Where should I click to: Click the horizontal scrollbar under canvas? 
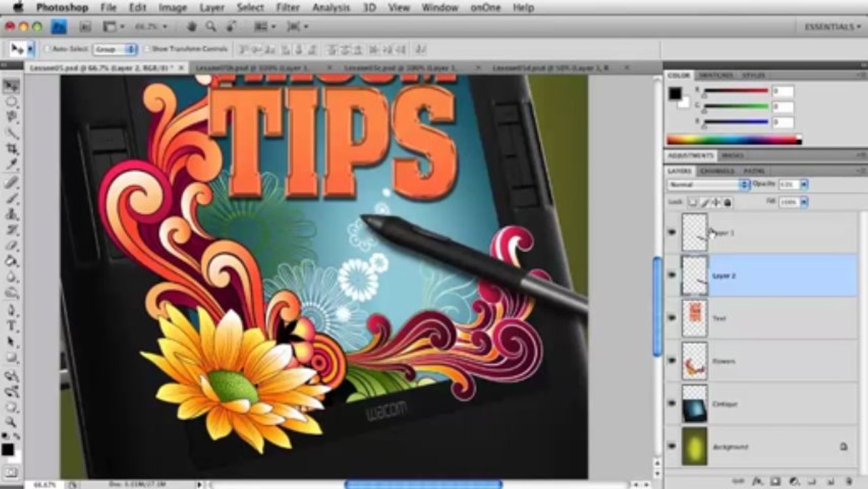point(423,484)
